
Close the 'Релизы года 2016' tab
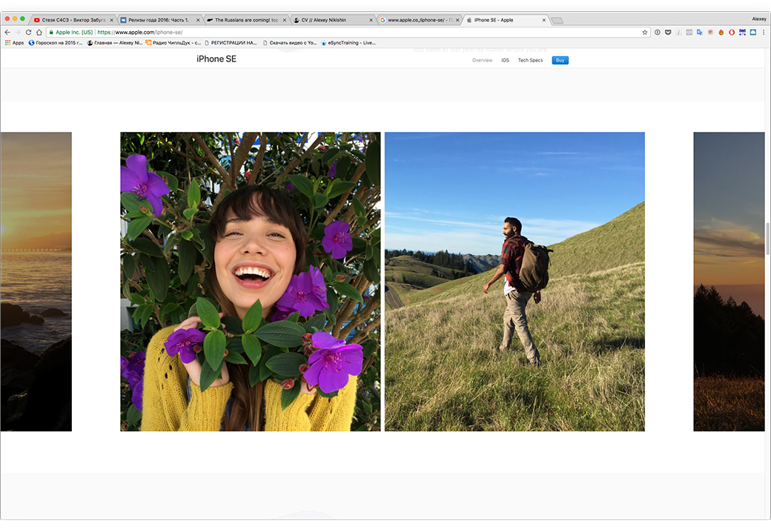click(198, 20)
